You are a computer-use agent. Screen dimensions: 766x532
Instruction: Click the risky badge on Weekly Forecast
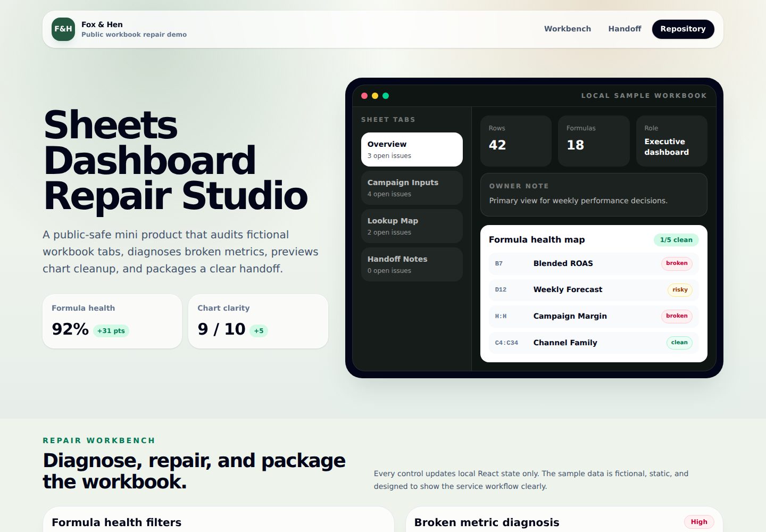click(680, 290)
